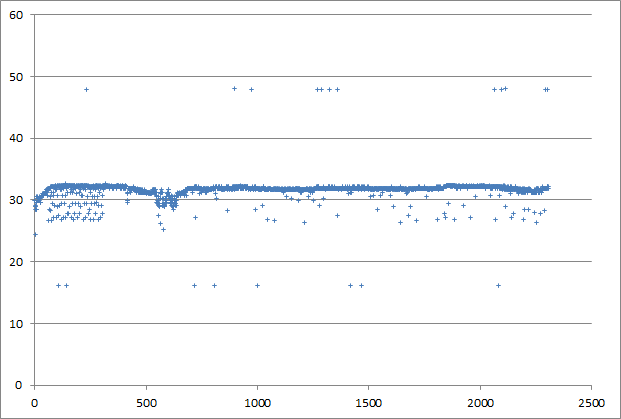Click the x-axis label 0

point(35,403)
